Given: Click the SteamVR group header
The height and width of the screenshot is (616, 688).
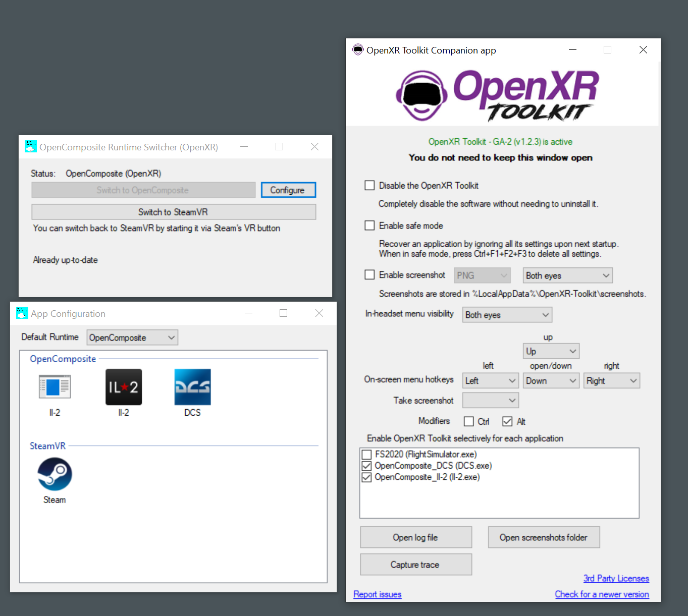Looking at the screenshot, I should [47, 446].
